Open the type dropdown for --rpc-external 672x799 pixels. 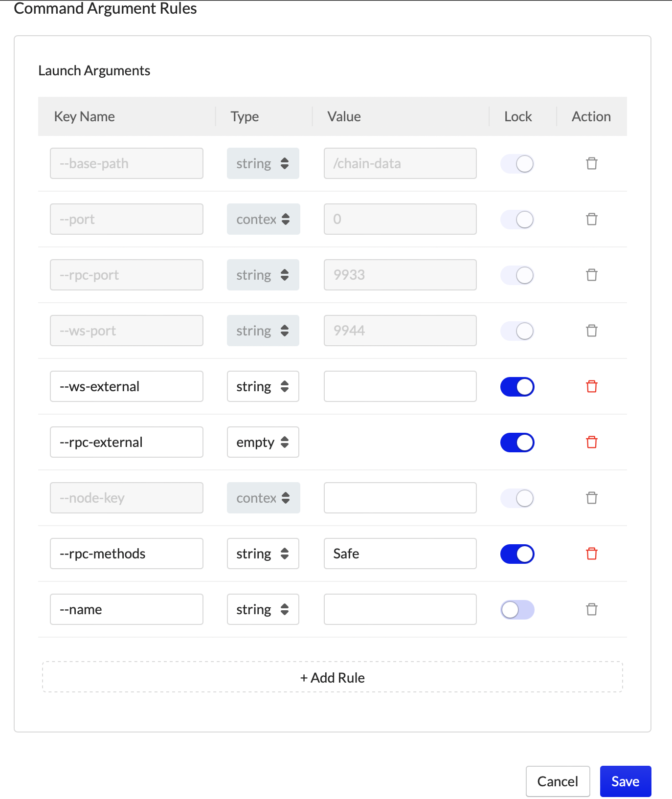coord(263,442)
